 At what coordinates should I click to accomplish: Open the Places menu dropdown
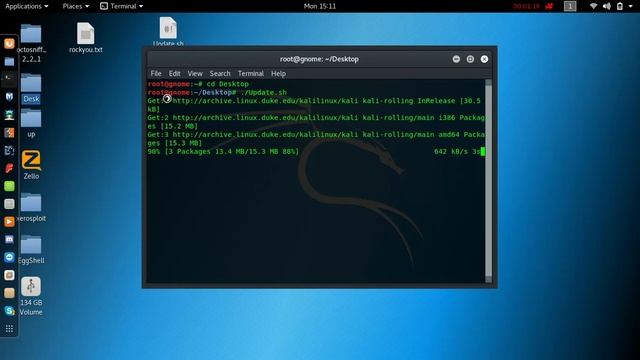pos(76,6)
